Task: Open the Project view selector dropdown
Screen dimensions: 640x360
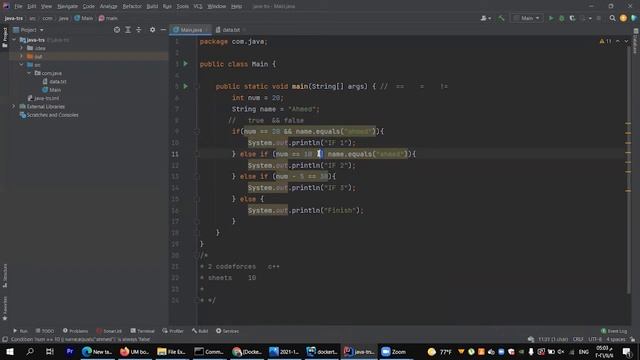Action: click(28, 30)
